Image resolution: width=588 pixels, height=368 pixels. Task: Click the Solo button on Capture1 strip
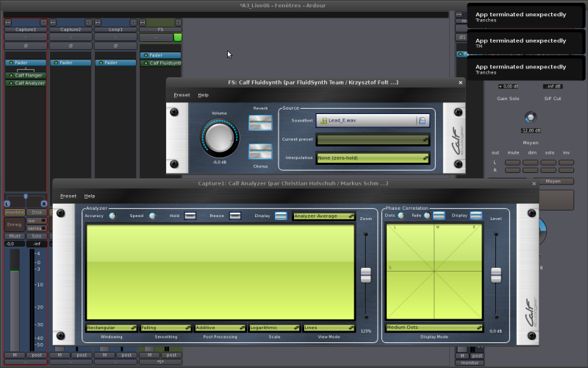37,236
